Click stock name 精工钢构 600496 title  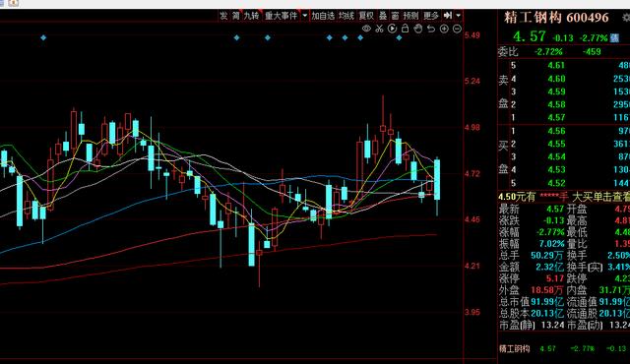[556, 18]
